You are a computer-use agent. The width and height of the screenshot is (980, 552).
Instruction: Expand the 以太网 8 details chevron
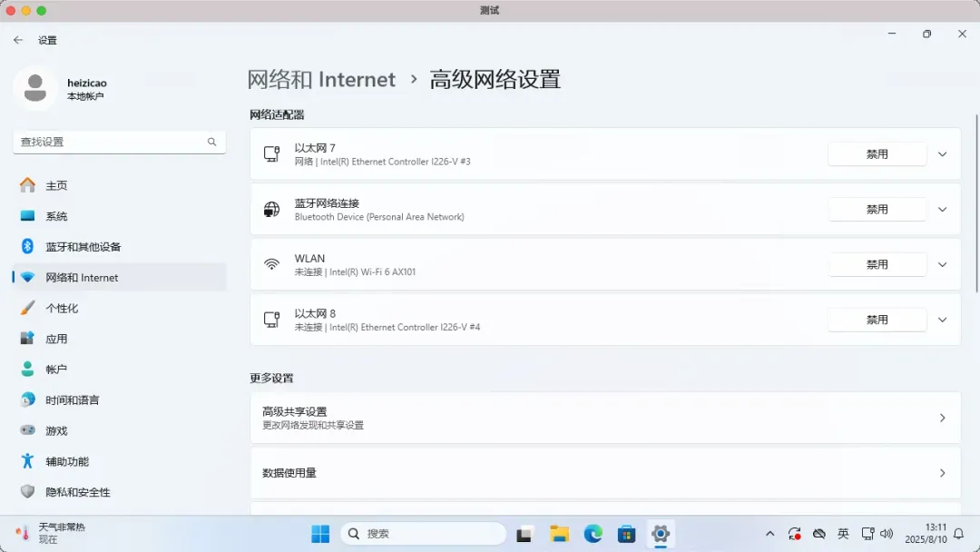pos(942,320)
